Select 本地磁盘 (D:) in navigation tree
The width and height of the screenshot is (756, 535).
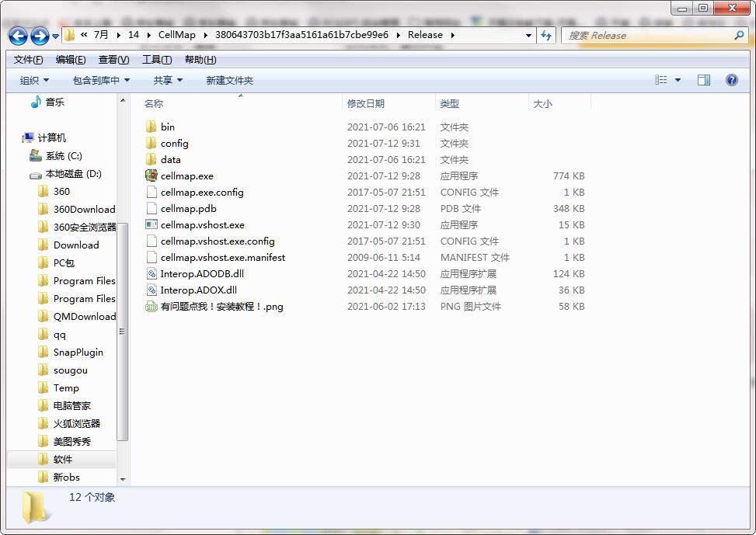click(x=73, y=174)
